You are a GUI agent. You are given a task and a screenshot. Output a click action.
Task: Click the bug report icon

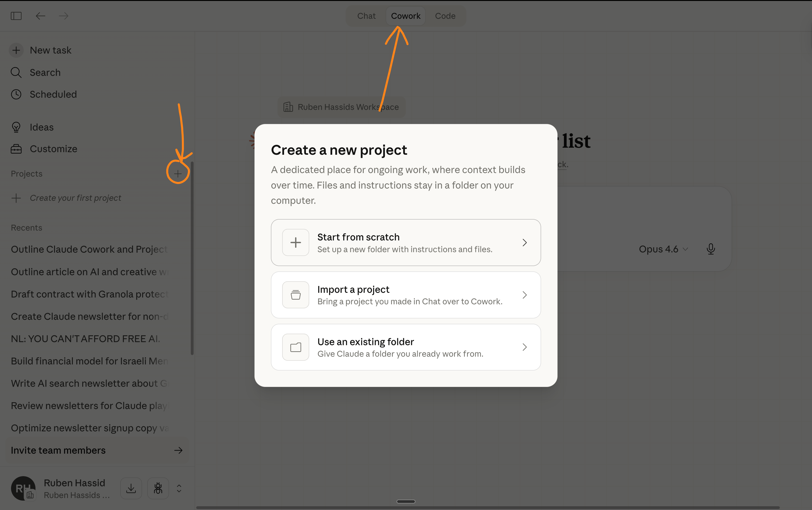pos(158,488)
